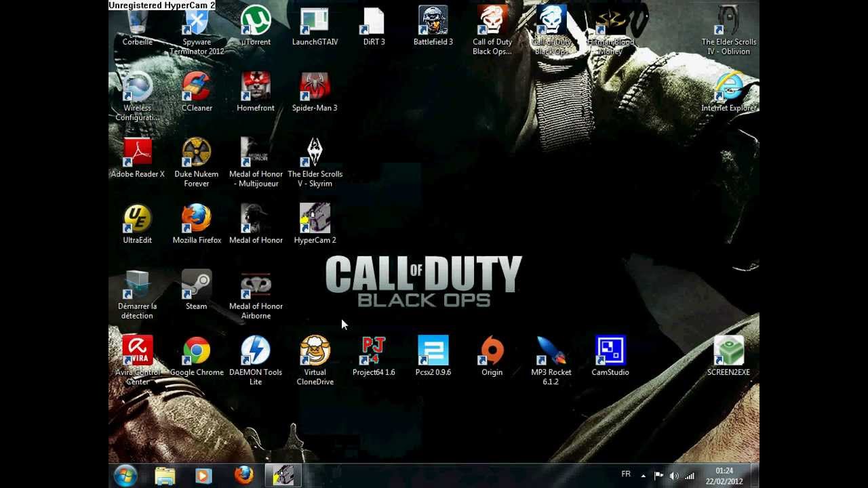
Task: Launch Virtual CloneDrive sheep icon
Action: 315,361
